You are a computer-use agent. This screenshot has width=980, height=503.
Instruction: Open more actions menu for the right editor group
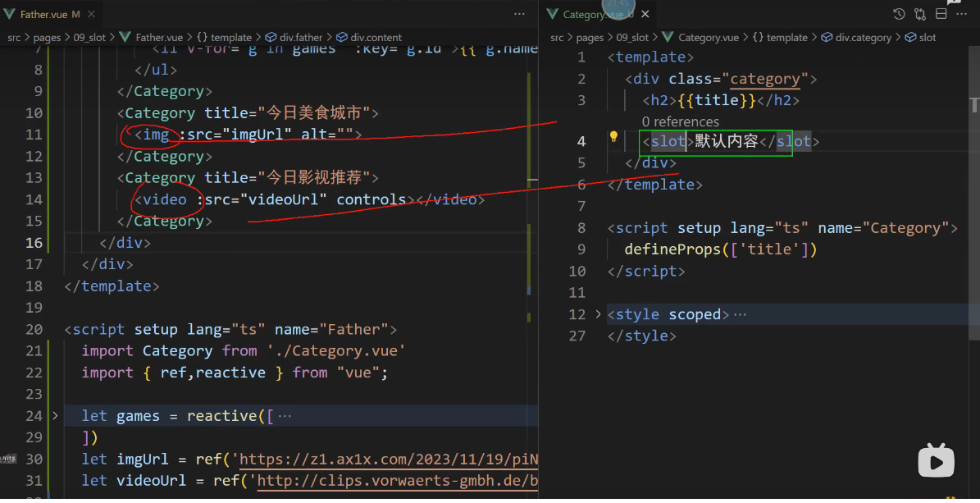click(x=962, y=14)
